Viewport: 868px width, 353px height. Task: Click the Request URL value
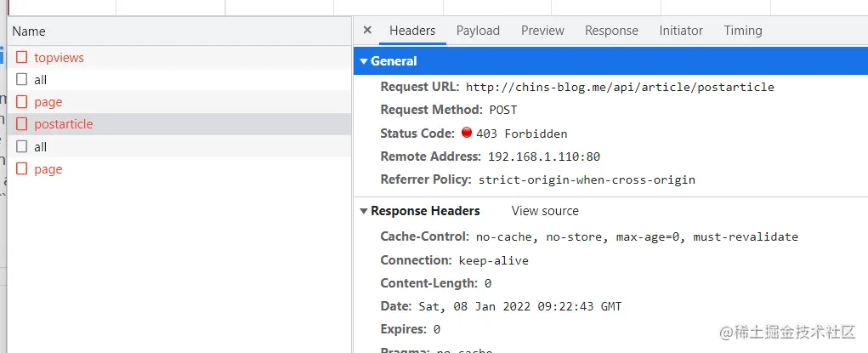(x=620, y=87)
